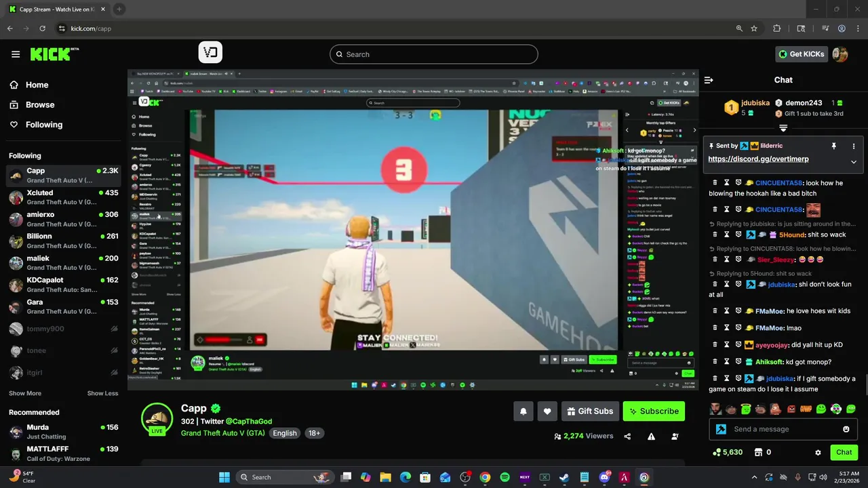Click the Send a message field
The image size is (868, 488).
click(x=785, y=429)
